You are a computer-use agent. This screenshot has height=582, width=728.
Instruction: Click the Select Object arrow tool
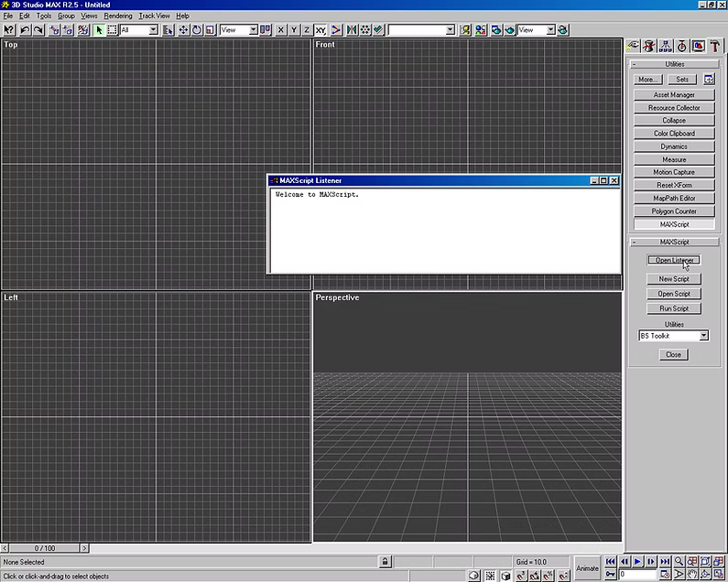pyautogui.click(x=99, y=30)
